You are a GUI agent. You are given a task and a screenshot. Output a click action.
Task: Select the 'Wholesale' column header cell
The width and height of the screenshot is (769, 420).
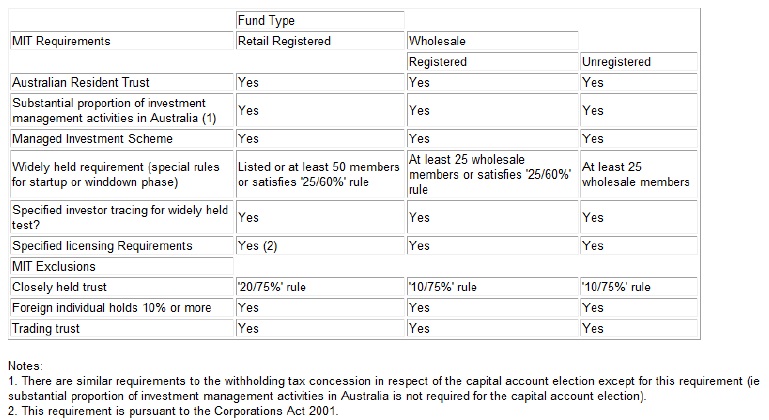pyautogui.click(x=492, y=41)
